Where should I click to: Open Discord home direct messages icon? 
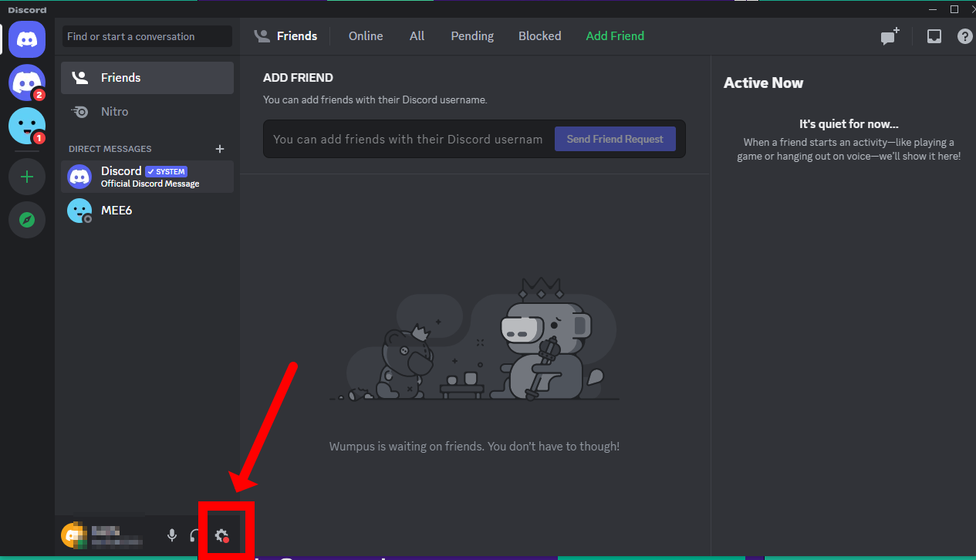pos(27,39)
